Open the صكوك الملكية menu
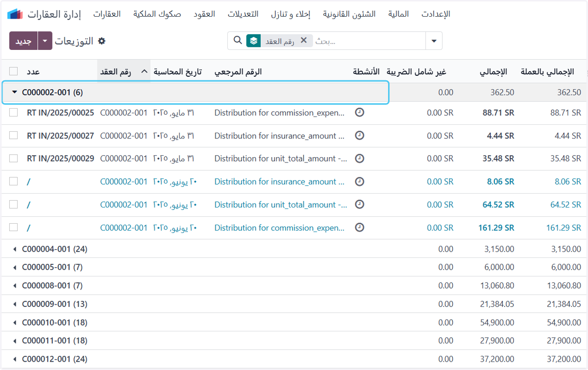This screenshot has height=370, width=588. coord(157,14)
